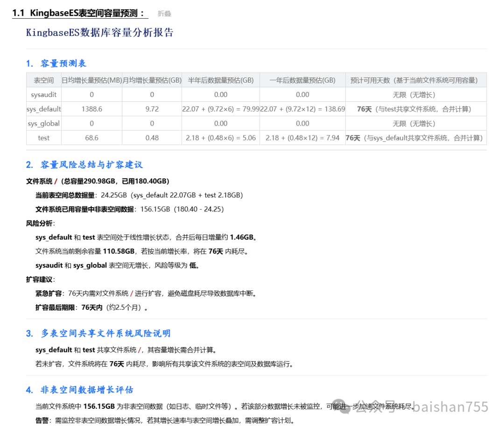
Task: Click the 68.6 daily growth cell
Action: [x=91, y=138]
